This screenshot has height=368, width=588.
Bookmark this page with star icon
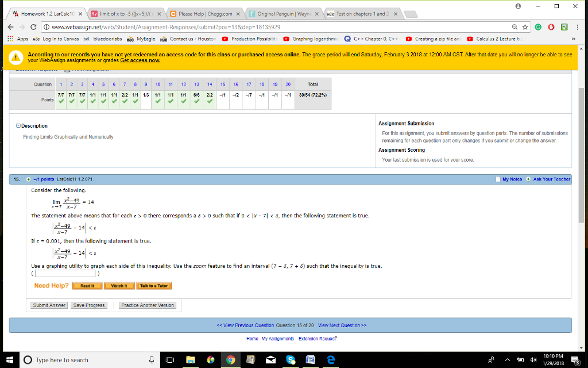(x=525, y=27)
